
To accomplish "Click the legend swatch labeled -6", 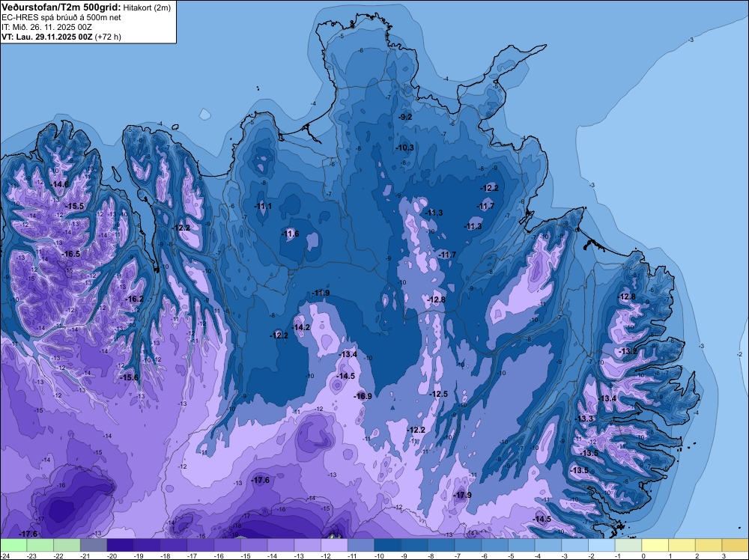I will (x=495, y=545).
